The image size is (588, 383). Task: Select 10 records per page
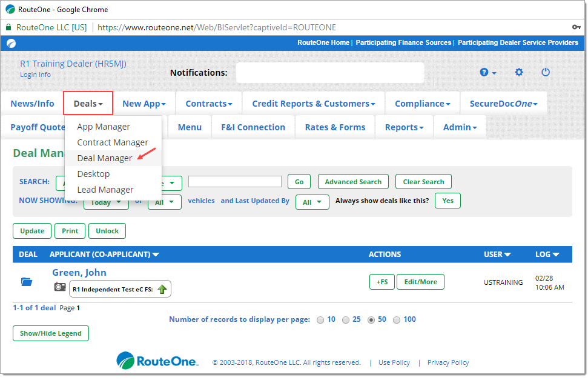point(320,320)
